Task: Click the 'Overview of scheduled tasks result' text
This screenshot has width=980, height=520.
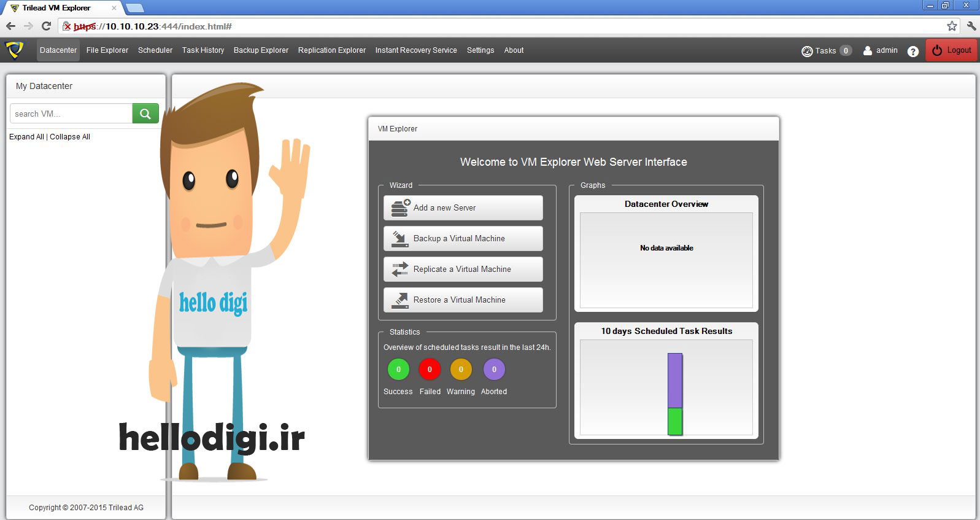Action: tap(467, 347)
